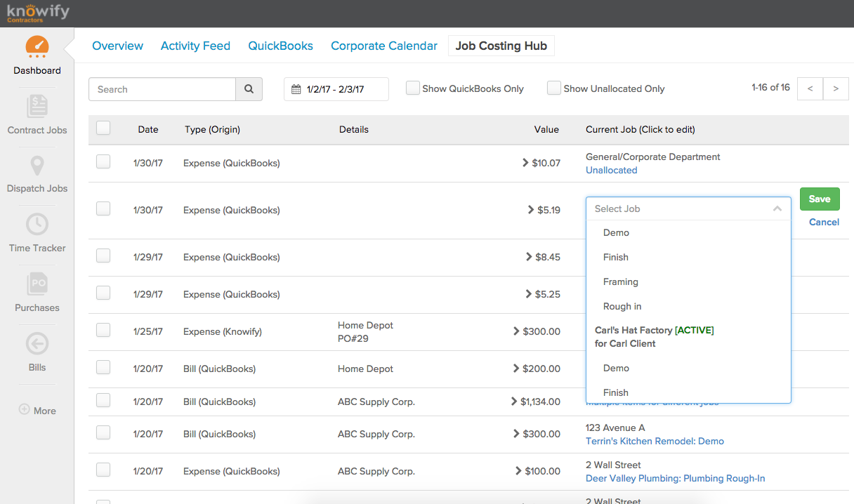
Task: Click the Search input field
Action: tap(162, 89)
